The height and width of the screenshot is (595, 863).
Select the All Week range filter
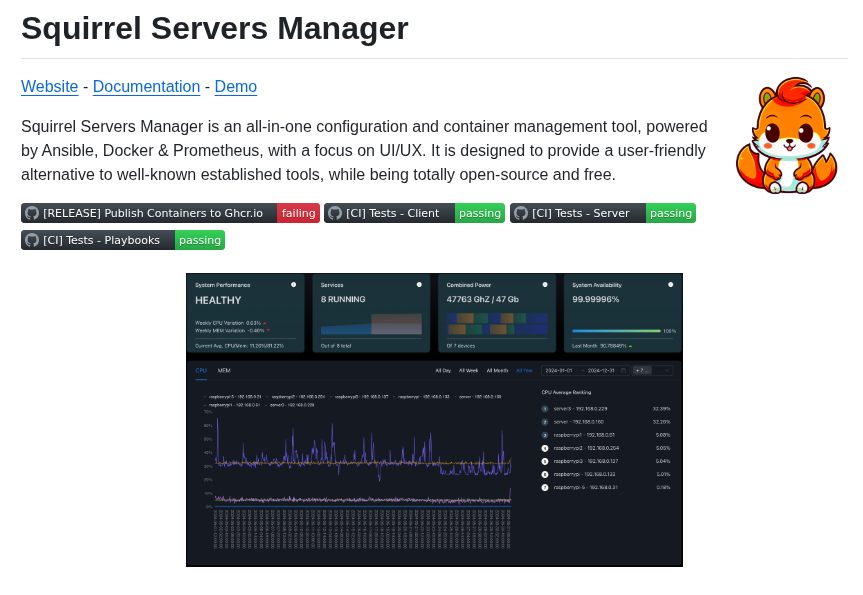coord(468,370)
